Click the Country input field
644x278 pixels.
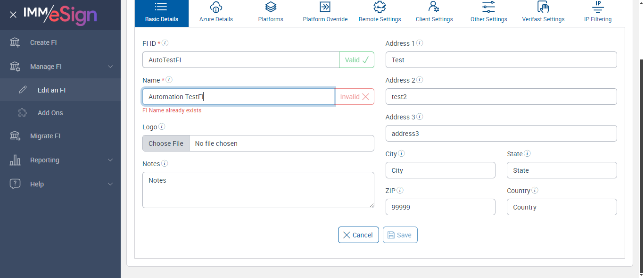click(562, 207)
